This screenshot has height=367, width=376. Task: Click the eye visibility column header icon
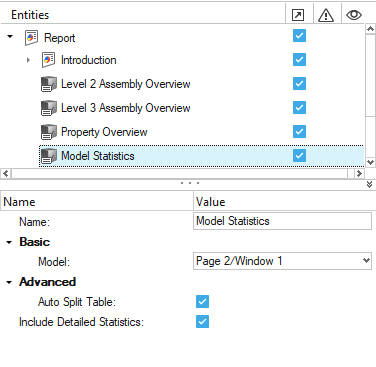[x=354, y=15]
